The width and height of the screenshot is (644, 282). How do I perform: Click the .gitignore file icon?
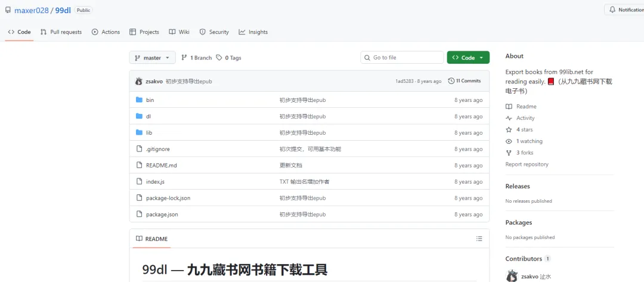pyautogui.click(x=139, y=149)
